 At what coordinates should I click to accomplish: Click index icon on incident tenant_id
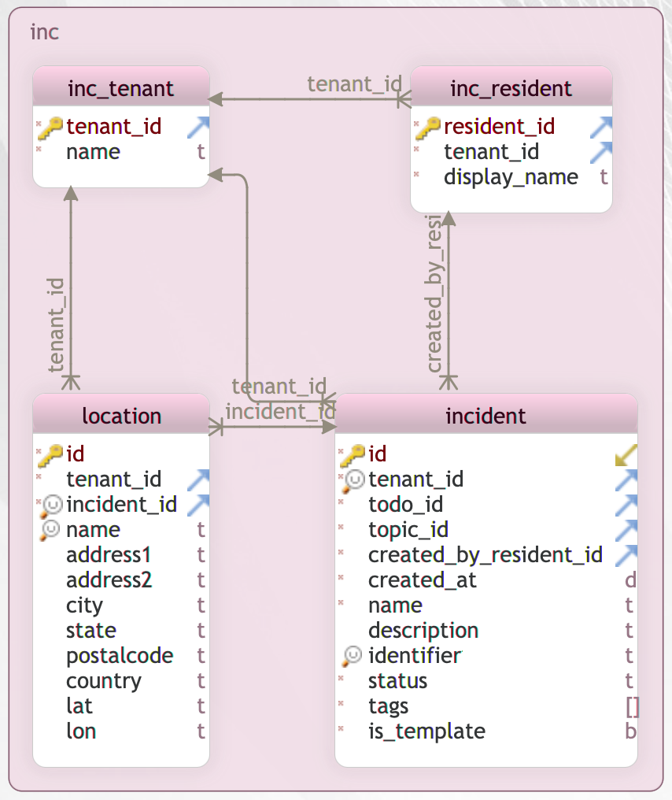click(353, 480)
